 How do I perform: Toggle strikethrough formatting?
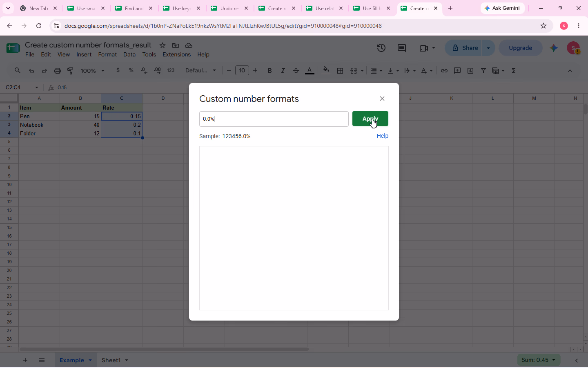[x=296, y=71]
